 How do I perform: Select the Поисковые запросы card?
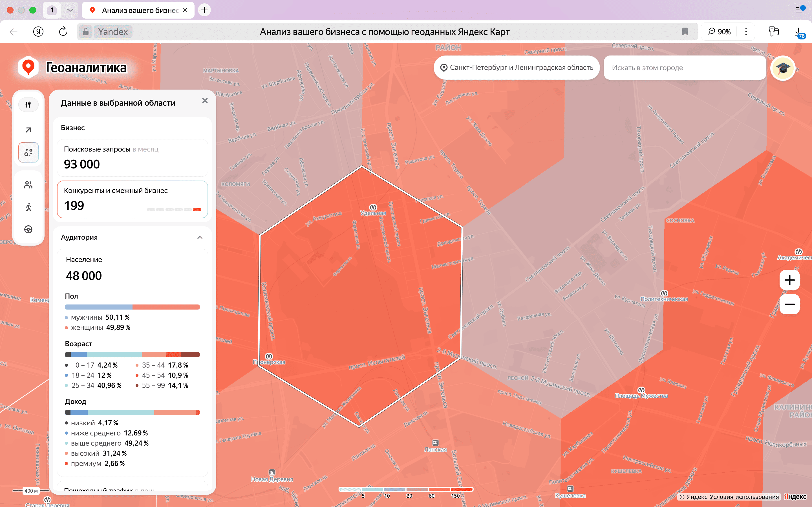(132, 158)
